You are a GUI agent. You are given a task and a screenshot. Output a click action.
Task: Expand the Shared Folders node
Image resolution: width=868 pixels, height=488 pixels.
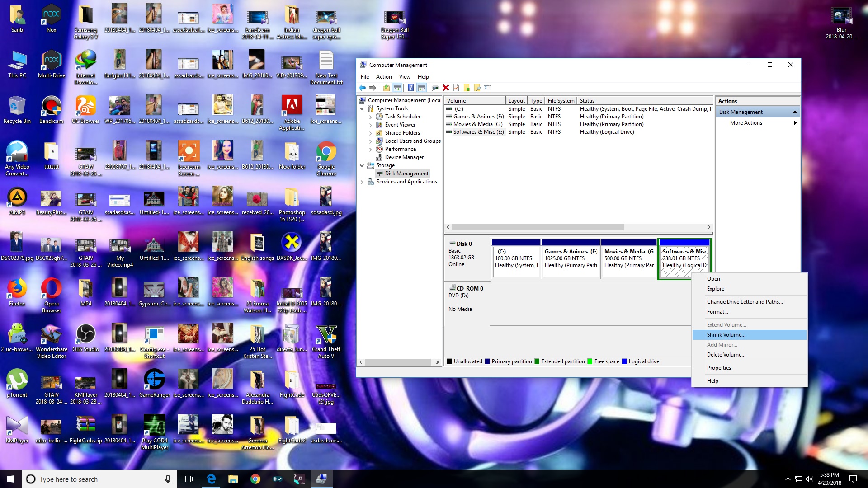370,133
